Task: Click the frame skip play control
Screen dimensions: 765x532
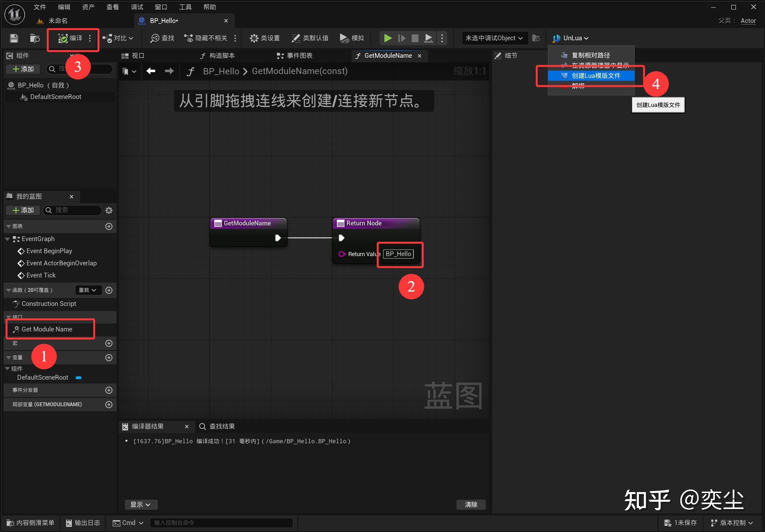Action: 401,38
